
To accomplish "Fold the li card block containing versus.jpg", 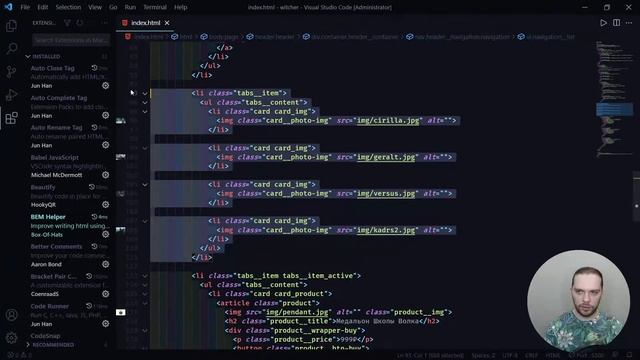I will (x=145, y=184).
